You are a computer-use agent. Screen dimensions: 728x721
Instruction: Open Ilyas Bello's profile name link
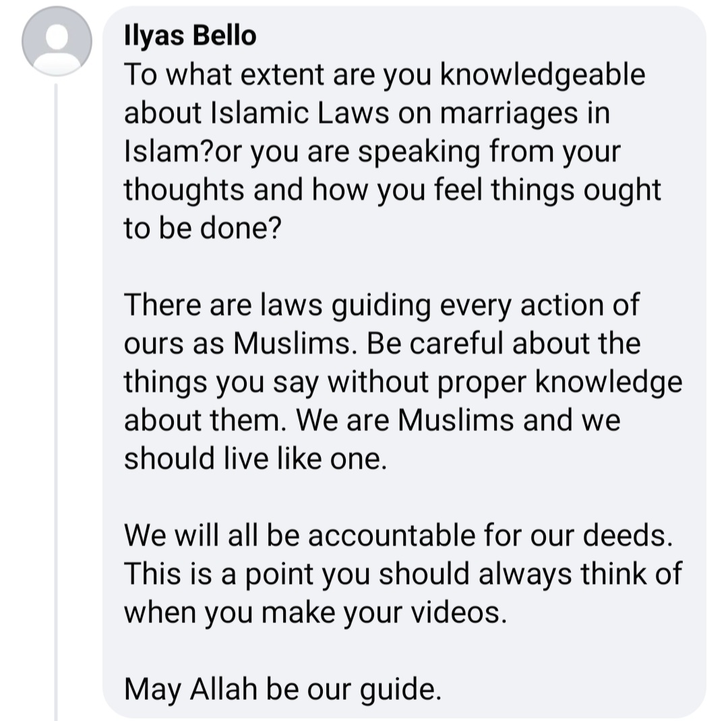tap(190, 36)
